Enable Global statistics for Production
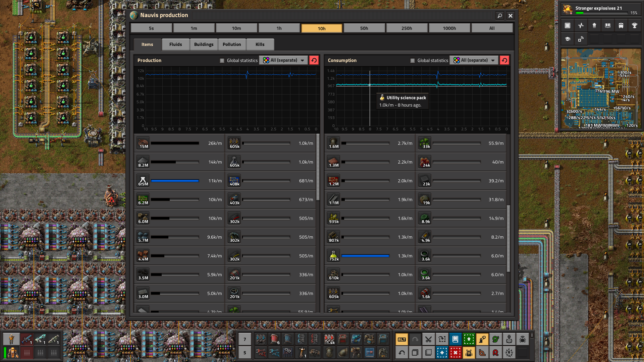This screenshot has width=644, height=362. click(x=222, y=60)
